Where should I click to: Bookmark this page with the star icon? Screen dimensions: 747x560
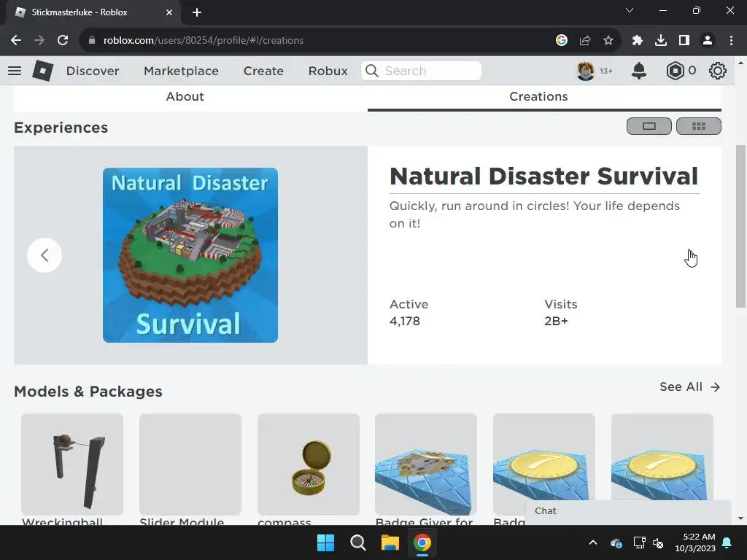pos(608,41)
